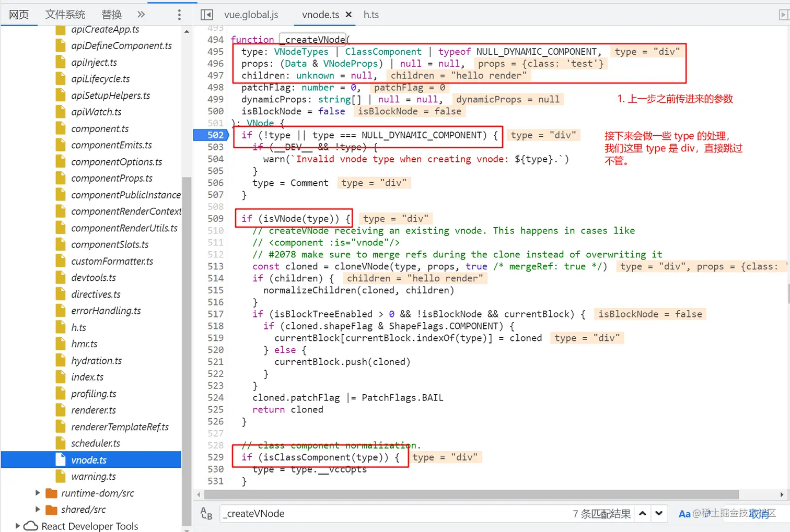Image resolution: width=790 pixels, height=532 pixels.
Task: Set a breakpoint on line 495
Action: [215, 52]
